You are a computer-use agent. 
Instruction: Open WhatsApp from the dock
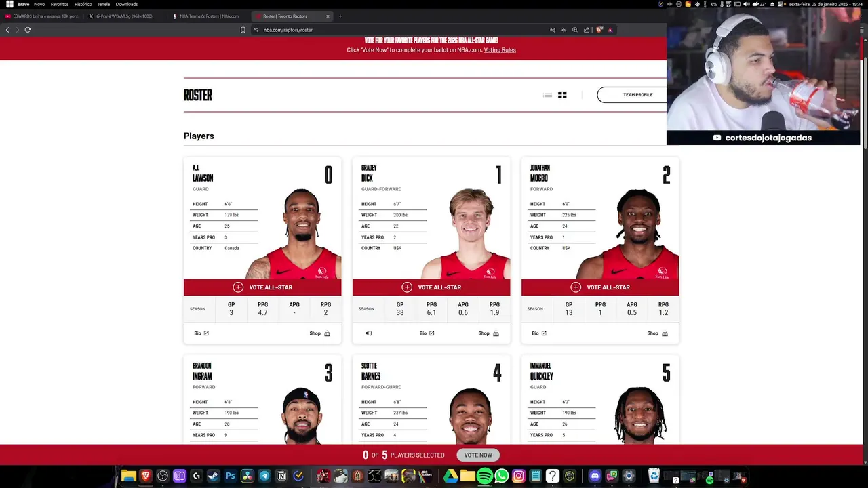pos(502,476)
